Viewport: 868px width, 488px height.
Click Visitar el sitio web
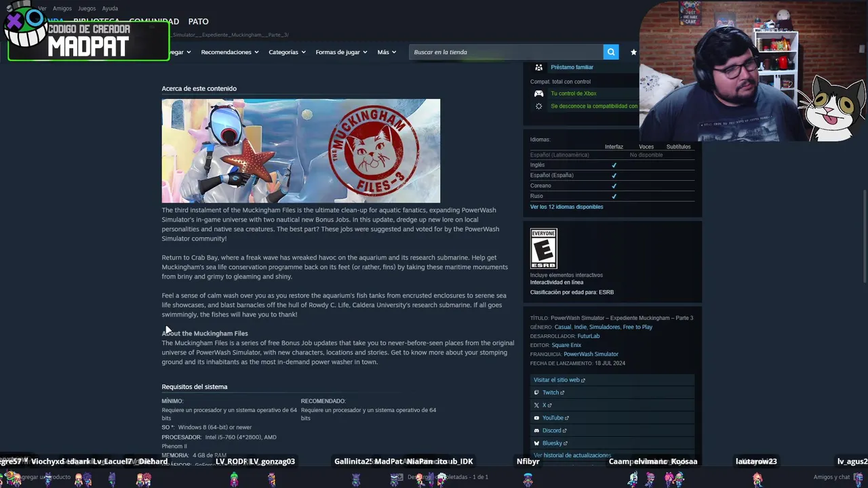coord(556,380)
